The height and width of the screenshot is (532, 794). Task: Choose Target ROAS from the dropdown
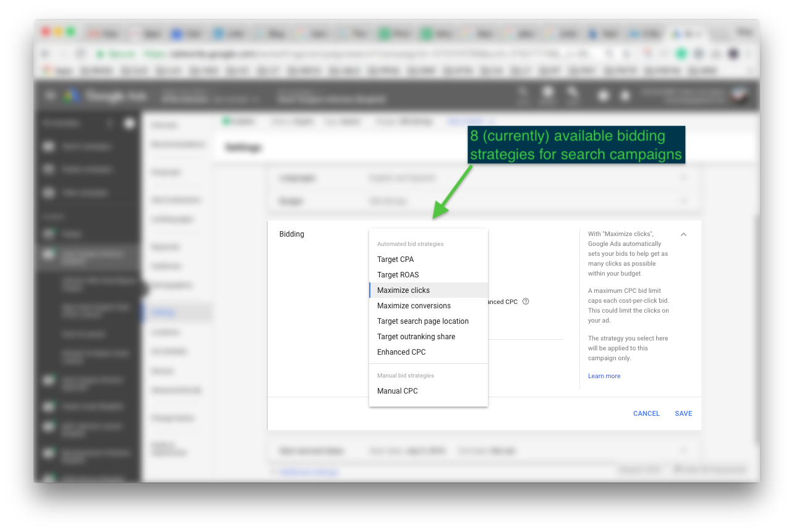pyautogui.click(x=428, y=275)
